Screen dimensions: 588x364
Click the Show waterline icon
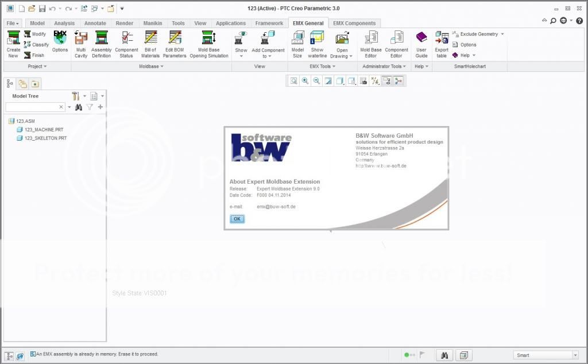[x=317, y=44]
